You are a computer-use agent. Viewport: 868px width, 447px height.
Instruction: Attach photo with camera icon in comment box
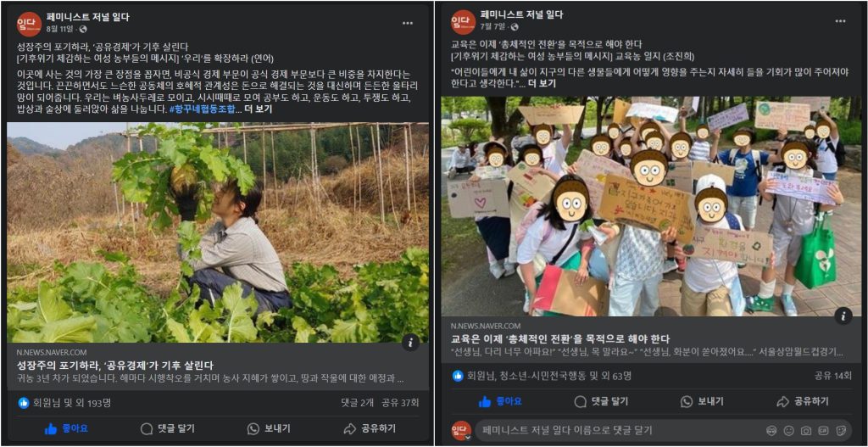[806, 430]
